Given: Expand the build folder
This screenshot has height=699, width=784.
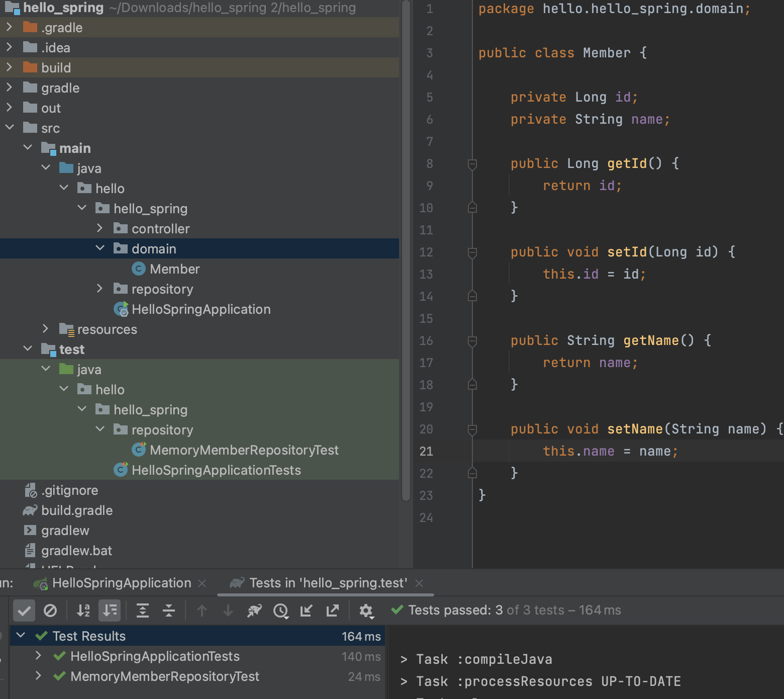Looking at the screenshot, I should point(9,67).
